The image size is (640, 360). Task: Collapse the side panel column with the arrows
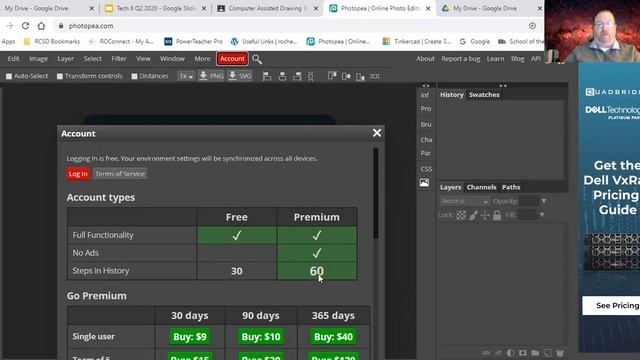(x=426, y=86)
